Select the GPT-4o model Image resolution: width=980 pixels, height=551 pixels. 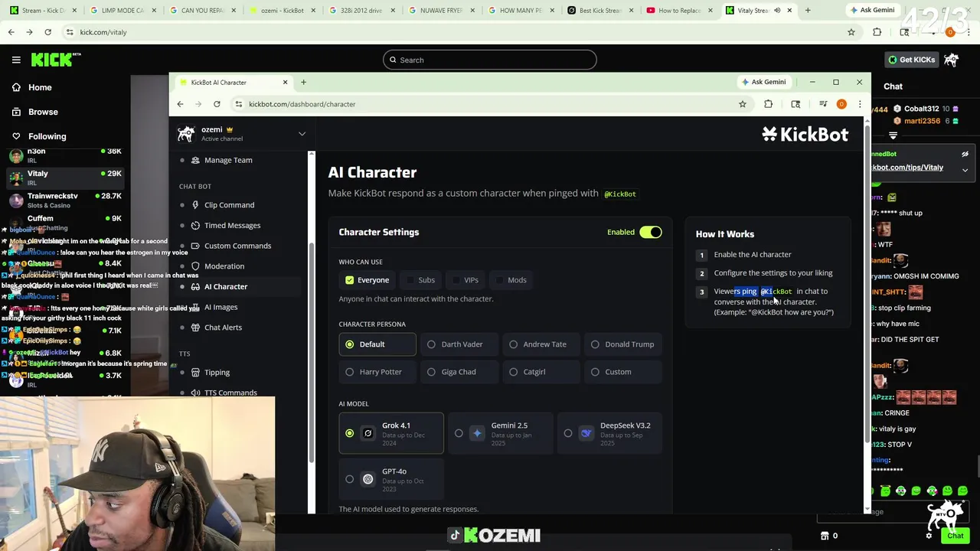pos(391,479)
